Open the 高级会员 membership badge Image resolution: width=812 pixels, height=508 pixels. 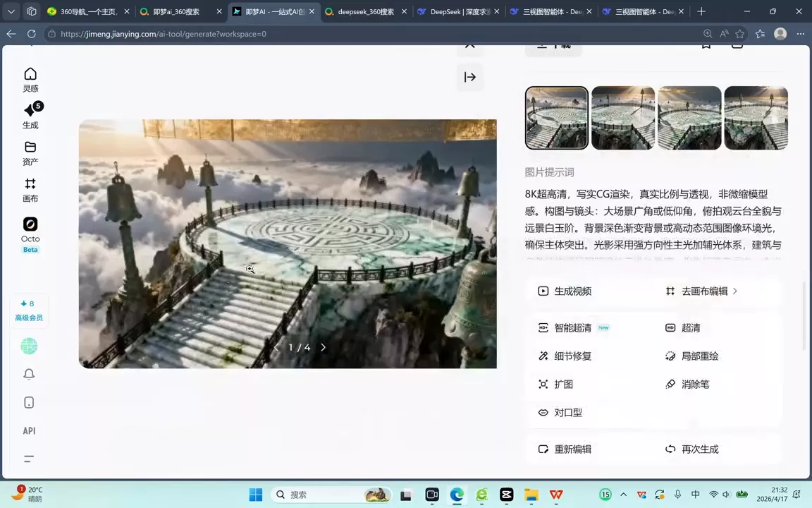28,310
